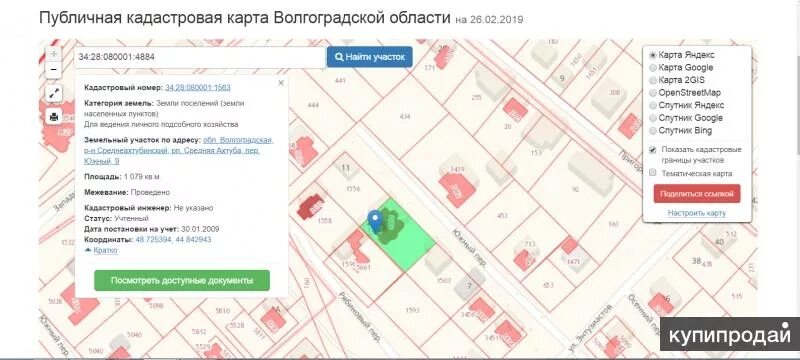Click Площадь: 1 079 кв м text
The width and height of the screenshot is (800, 360).
pos(122,177)
